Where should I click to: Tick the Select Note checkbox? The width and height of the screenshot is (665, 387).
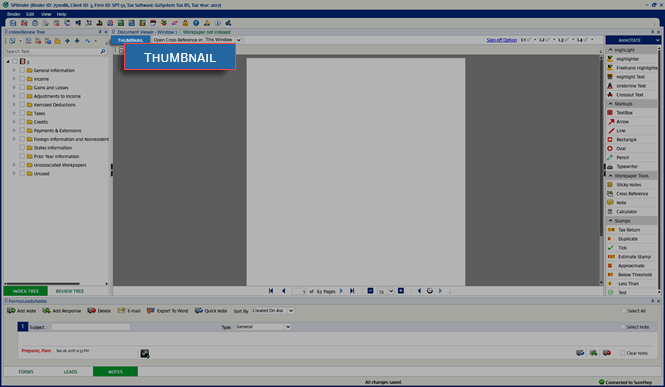[x=623, y=327]
